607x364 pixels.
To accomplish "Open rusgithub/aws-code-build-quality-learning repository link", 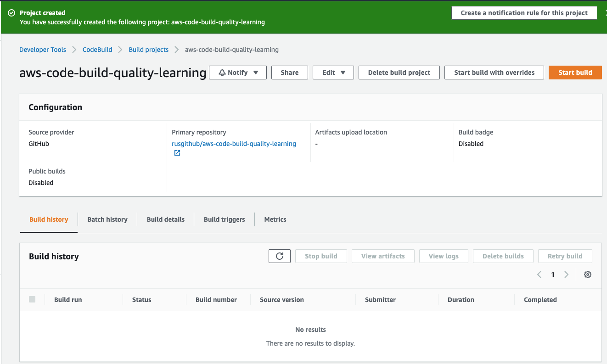I will coord(234,144).
